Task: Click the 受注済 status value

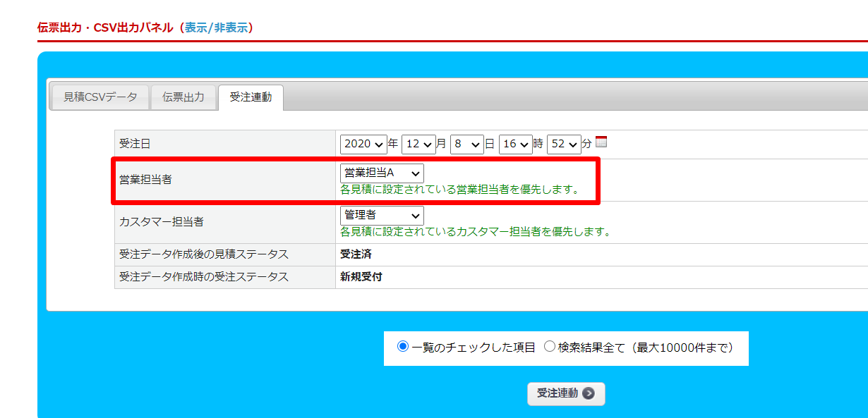Action: tap(356, 254)
